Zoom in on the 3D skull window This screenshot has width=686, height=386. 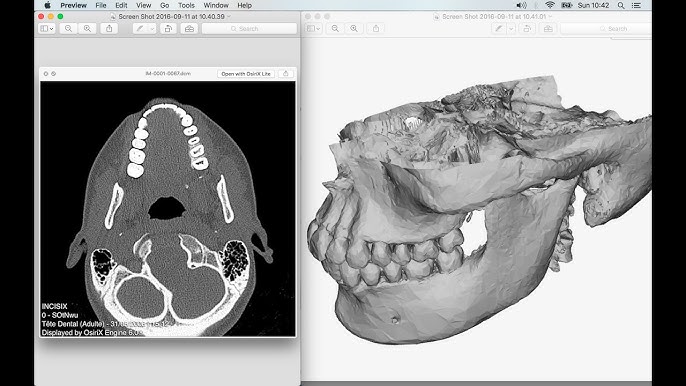pyautogui.click(x=354, y=28)
